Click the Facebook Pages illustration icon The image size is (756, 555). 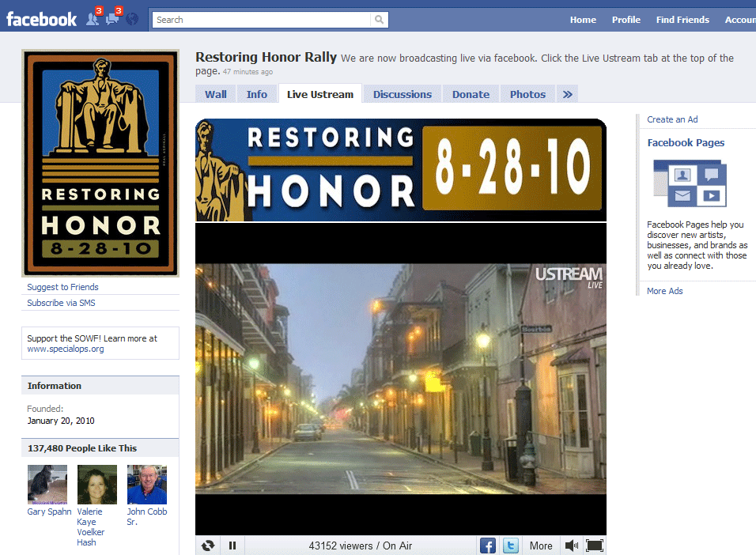point(690,183)
